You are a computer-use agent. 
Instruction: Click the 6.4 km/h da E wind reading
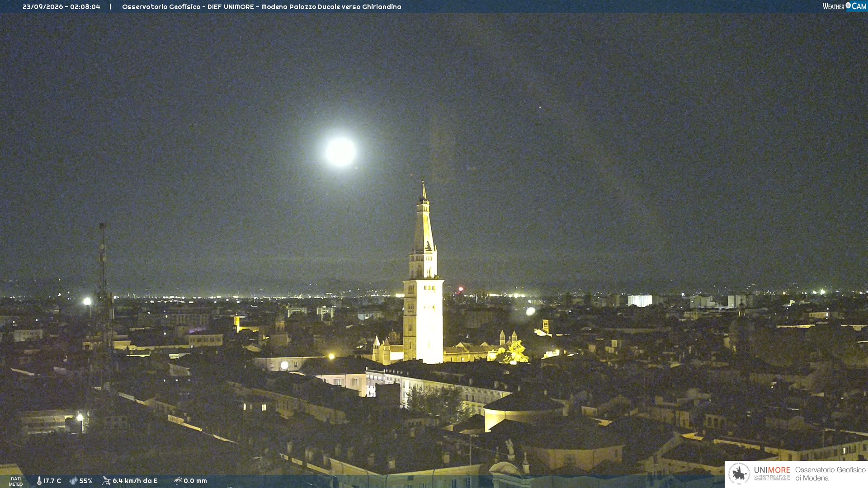click(135, 481)
